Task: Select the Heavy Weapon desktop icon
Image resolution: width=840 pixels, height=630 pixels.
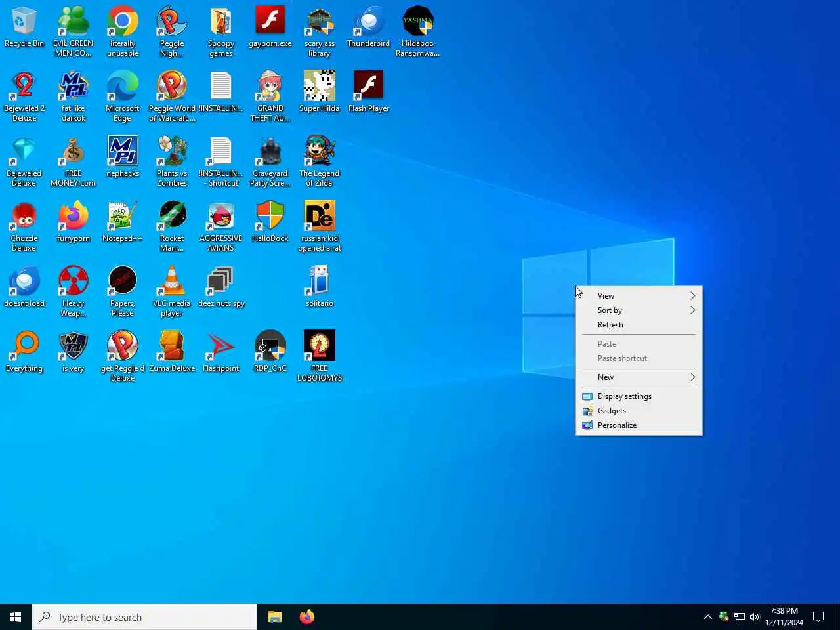Action: 73,291
